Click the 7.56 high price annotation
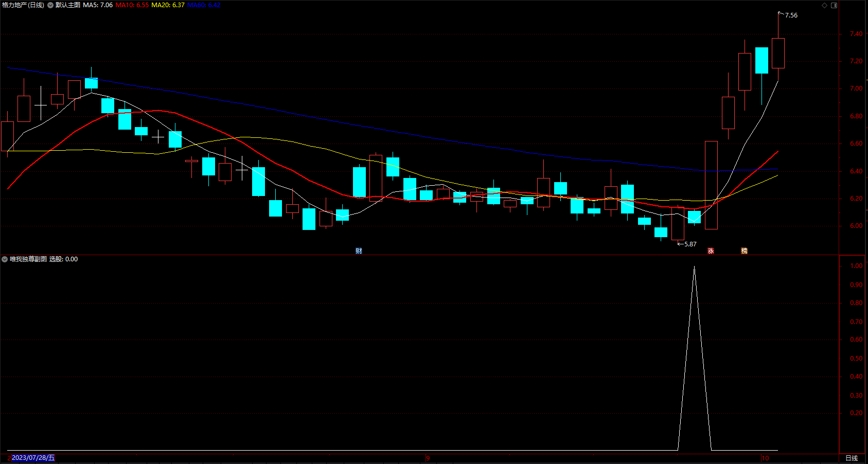 click(x=791, y=15)
